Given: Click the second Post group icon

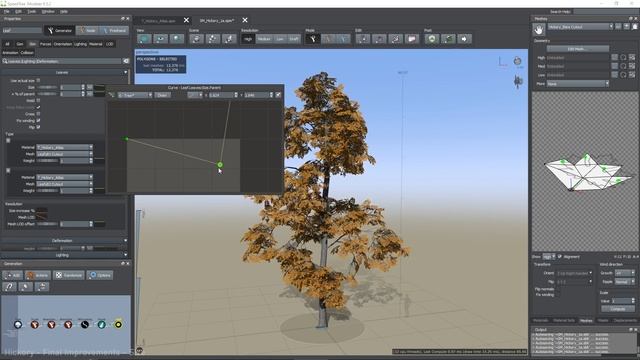Looking at the screenshot, I should click(448, 39).
